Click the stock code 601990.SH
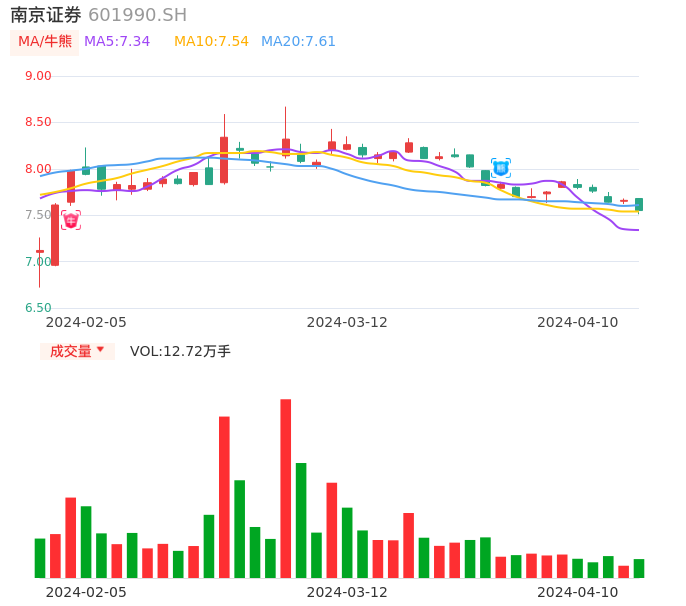686x606 pixels. pos(137,15)
